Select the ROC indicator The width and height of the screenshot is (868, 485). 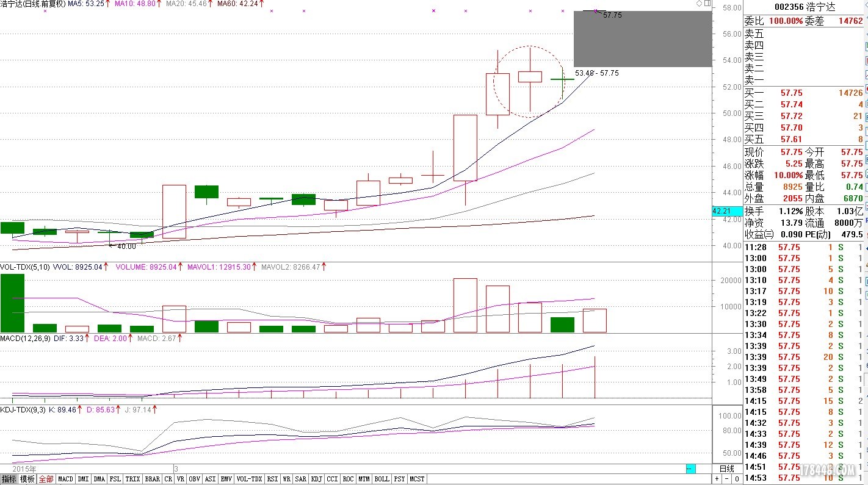(349, 480)
